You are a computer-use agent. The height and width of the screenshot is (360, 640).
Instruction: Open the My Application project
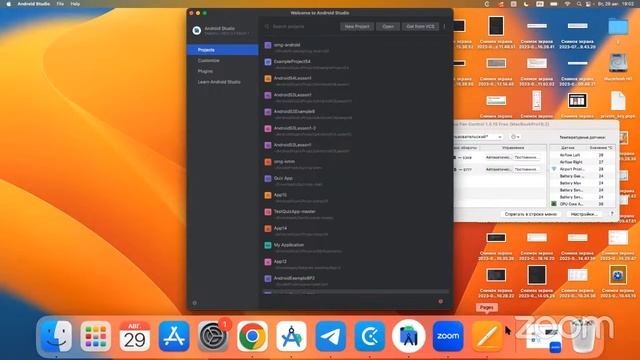point(355,247)
